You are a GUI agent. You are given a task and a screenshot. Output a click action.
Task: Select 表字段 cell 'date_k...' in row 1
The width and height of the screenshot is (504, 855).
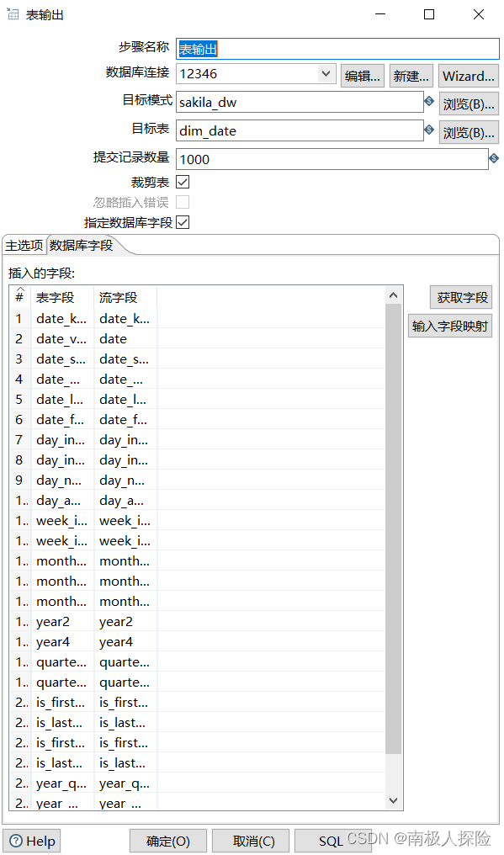[x=63, y=318]
